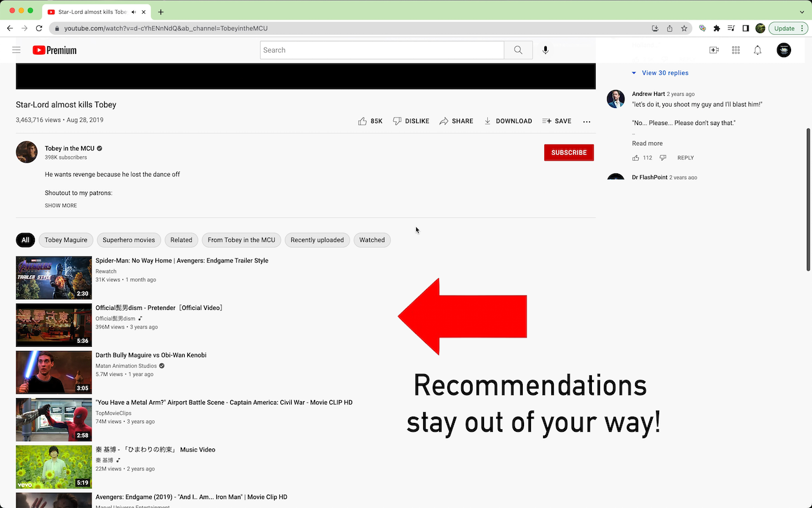The image size is (812, 508).
Task: Select From Tobey in the MCU chip
Action: pyautogui.click(x=241, y=240)
